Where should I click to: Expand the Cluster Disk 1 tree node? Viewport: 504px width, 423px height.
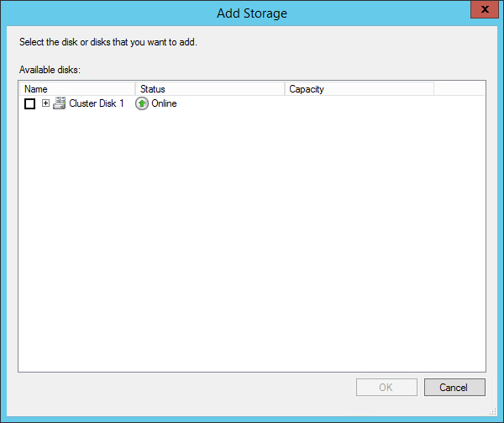[x=45, y=103]
